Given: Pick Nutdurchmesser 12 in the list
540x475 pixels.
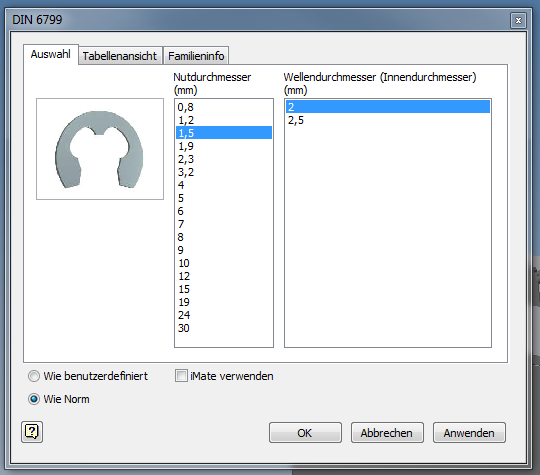Looking at the screenshot, I should pos(224,276).
